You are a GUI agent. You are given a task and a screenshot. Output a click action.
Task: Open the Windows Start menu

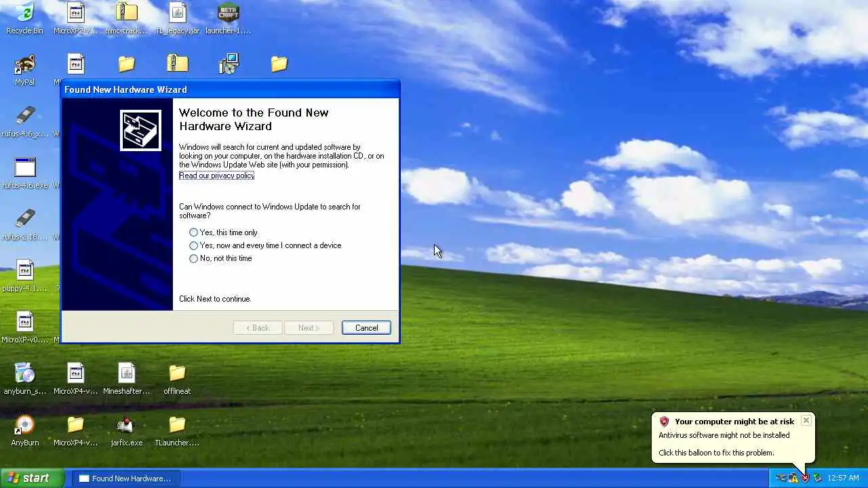coord(33,478)
